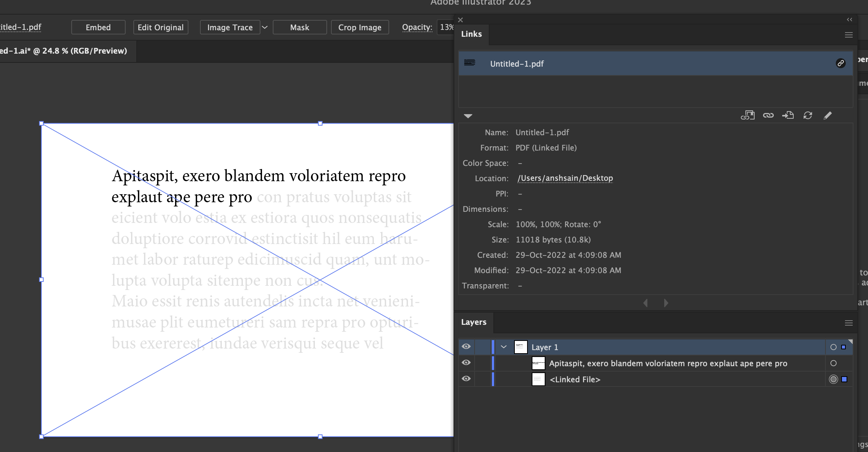868x452 pixels.
Task: Switch to the Layers tab
Action: (474, 322)
